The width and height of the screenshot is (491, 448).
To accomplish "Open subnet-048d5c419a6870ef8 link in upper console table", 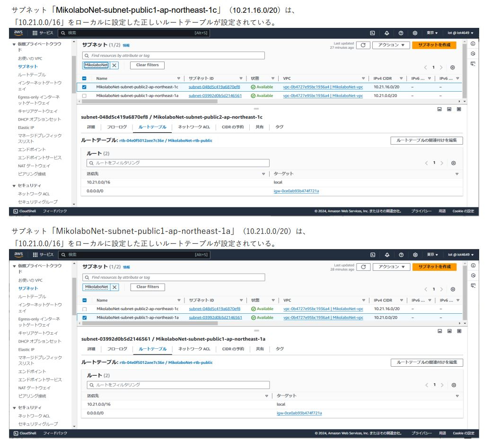I will pyautogui.click(x=214, y=87).
